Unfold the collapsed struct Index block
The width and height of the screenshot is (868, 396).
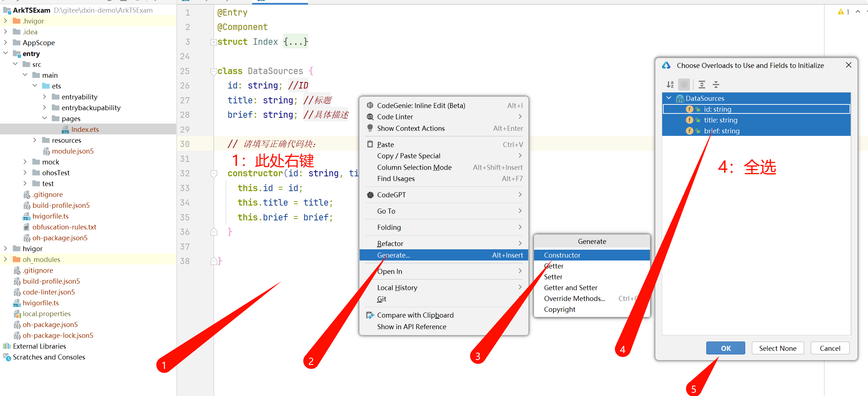[x=214, y=42]
